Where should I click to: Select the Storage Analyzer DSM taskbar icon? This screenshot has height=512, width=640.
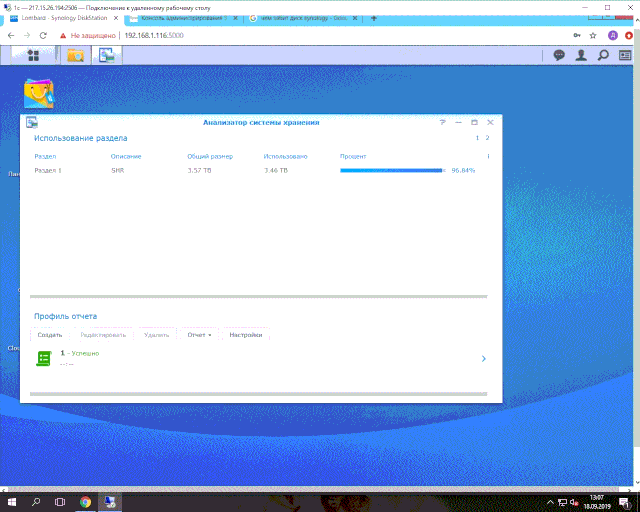(x=107, y=55)
